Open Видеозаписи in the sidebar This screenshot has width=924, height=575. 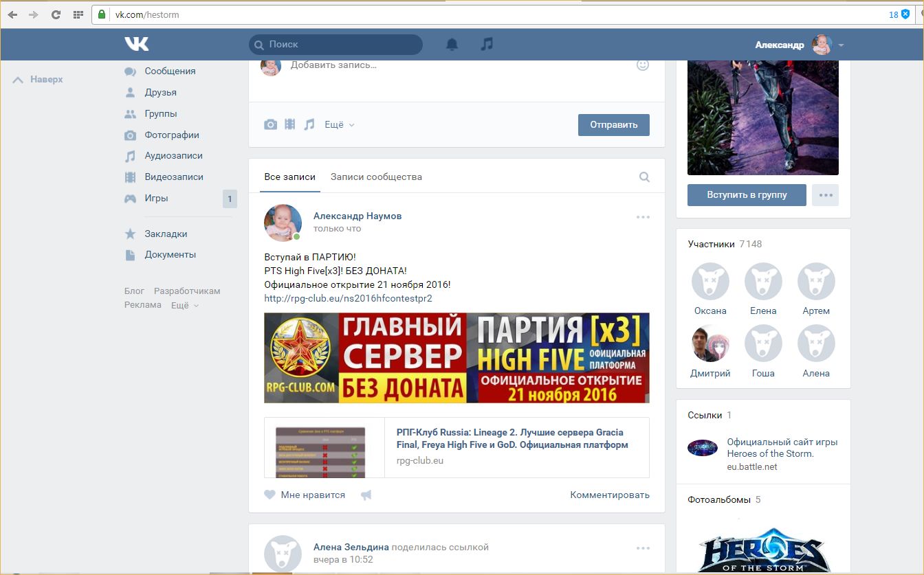tap(174, 177)
